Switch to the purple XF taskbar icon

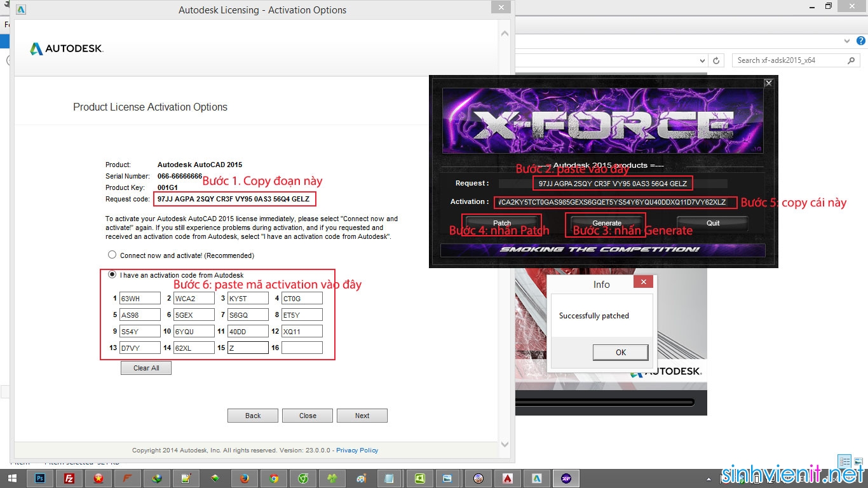click(566, 478)
